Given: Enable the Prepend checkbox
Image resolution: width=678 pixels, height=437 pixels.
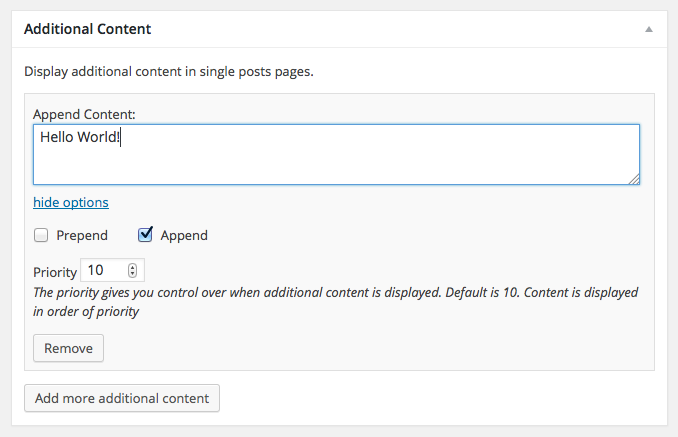Looking at the screenshot, I should (x=41, y=235).
